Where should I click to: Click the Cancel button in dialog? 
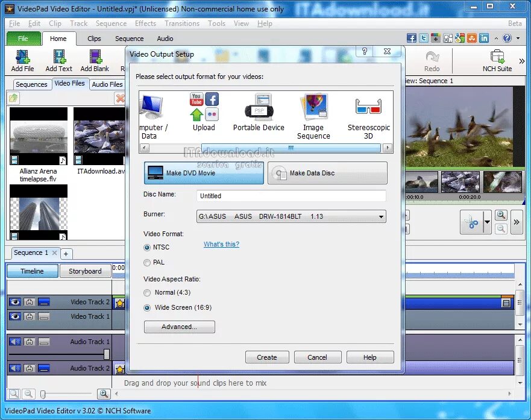coord(317,357)
